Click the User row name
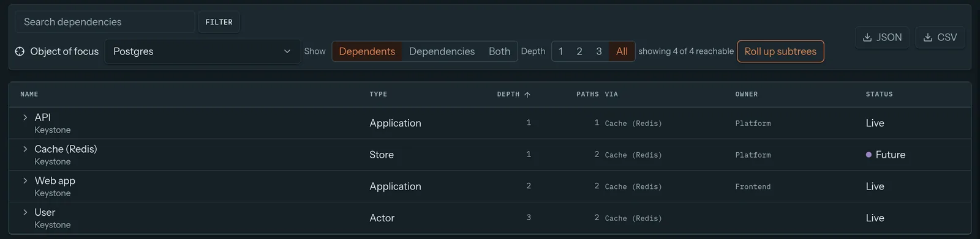 [x=45, y=212]
